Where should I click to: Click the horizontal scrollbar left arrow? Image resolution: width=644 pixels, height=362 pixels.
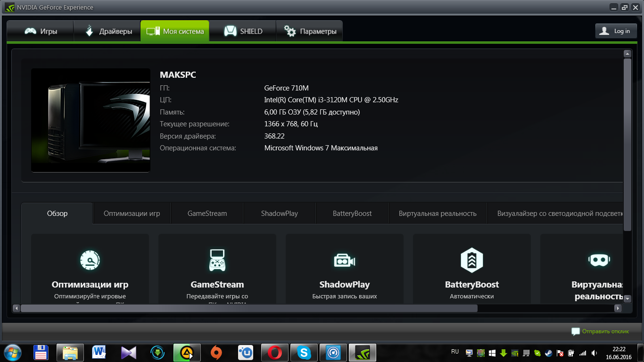(17, 308)
